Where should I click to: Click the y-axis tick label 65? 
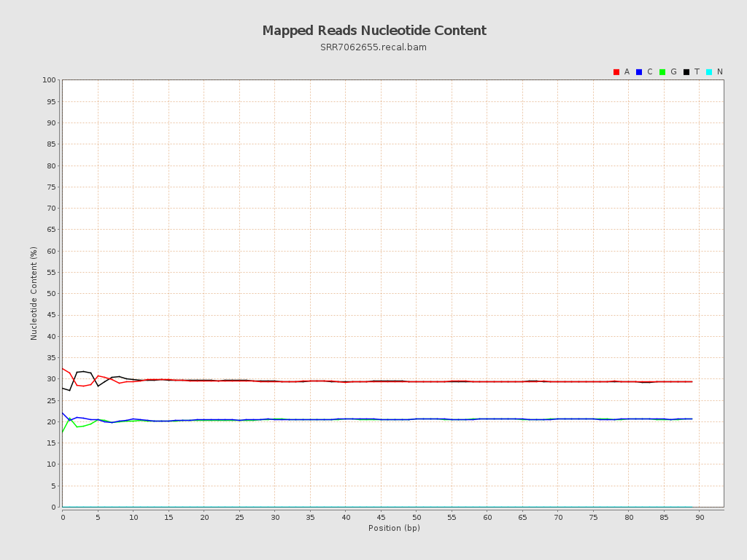[x=51, y=230]
